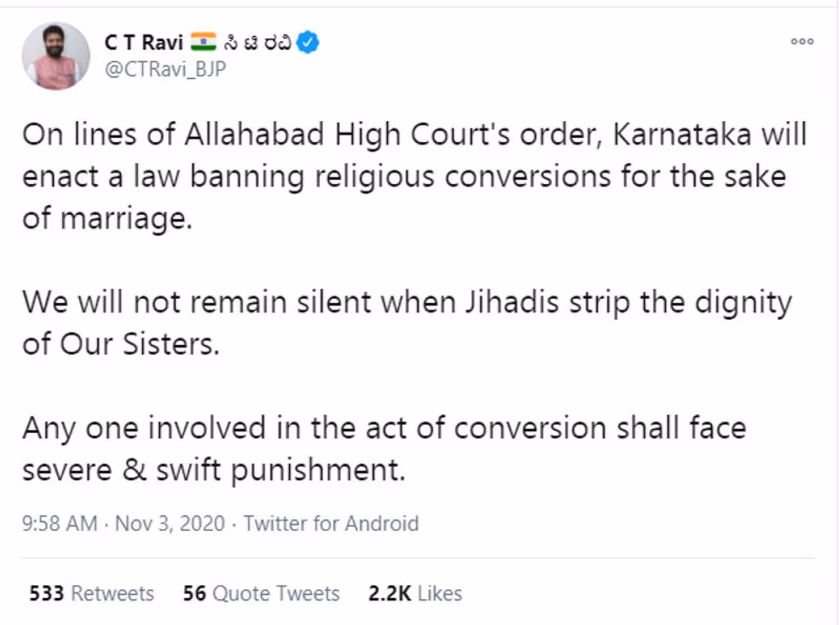The height and width of the screenshot is (625, 840).
Task: Click the sentence starting 'Any one involved'
Action: pos(384,429)
